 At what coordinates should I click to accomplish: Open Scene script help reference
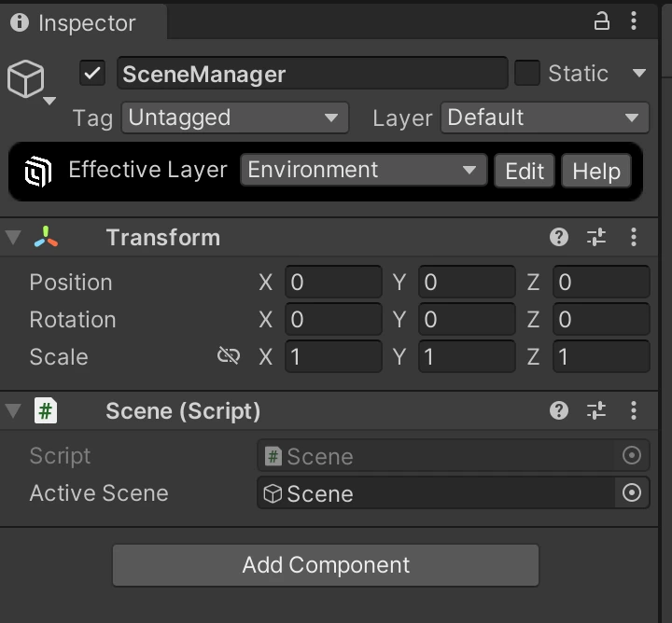coord(559,410)
